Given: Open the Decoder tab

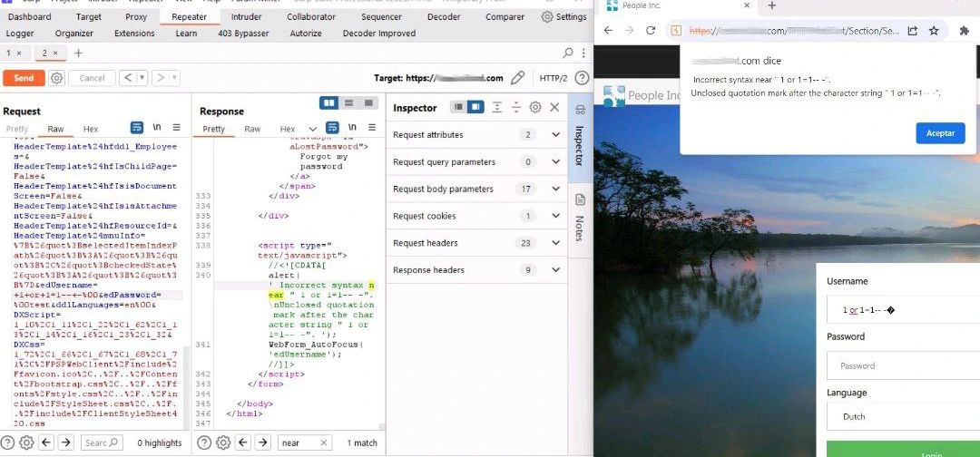Looking at the screenshot, I should pyautogui.click(x=444, y=17).
